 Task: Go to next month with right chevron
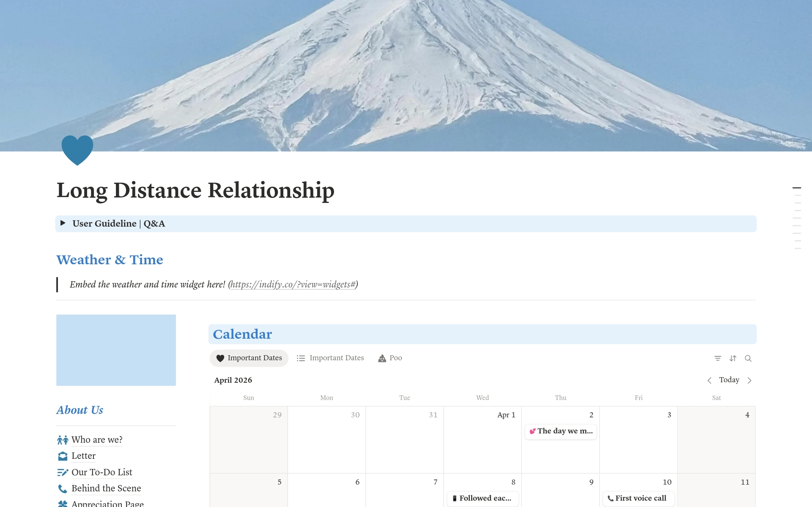749,380
